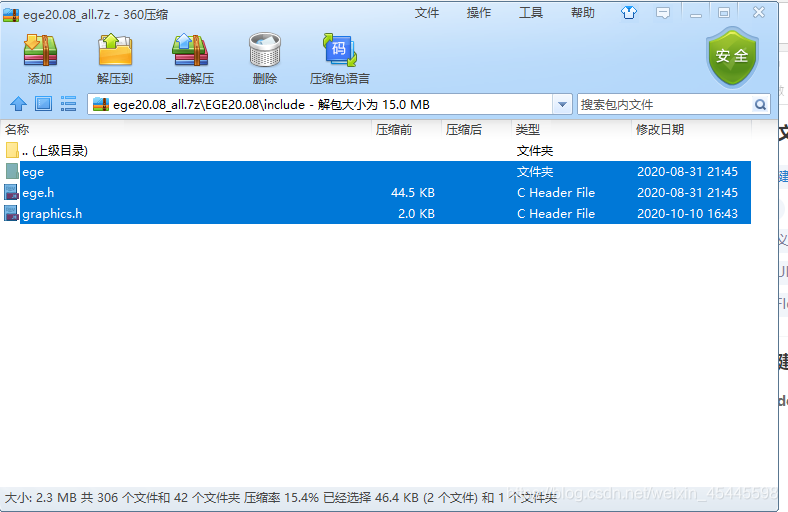
Task: Click the 2020-10-10 16:43 date cell
Action: pos(687,214)
